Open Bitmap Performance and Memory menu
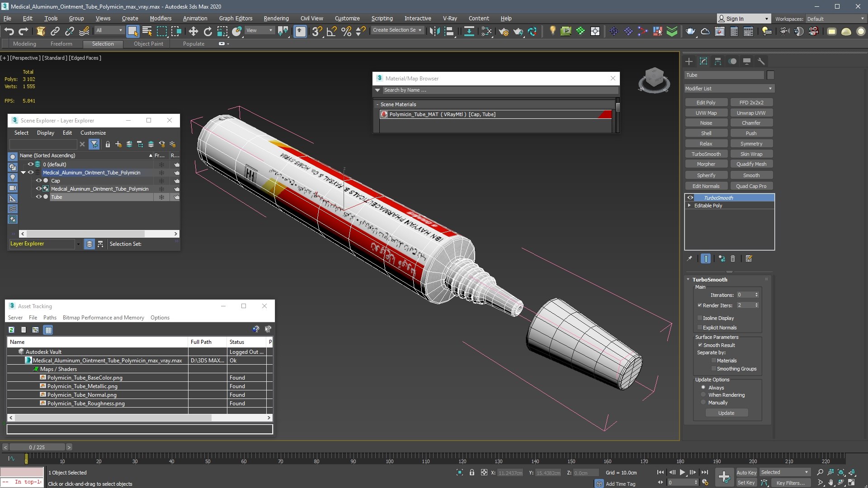Screen dimensions: 868x488 click(104, 318)
